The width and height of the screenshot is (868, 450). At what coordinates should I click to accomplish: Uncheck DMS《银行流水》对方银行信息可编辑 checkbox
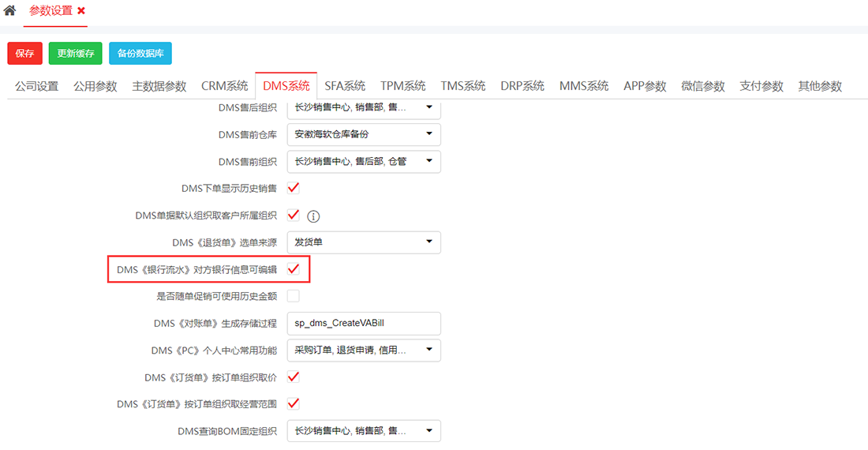pyautogui.click(x=294, y=269)
